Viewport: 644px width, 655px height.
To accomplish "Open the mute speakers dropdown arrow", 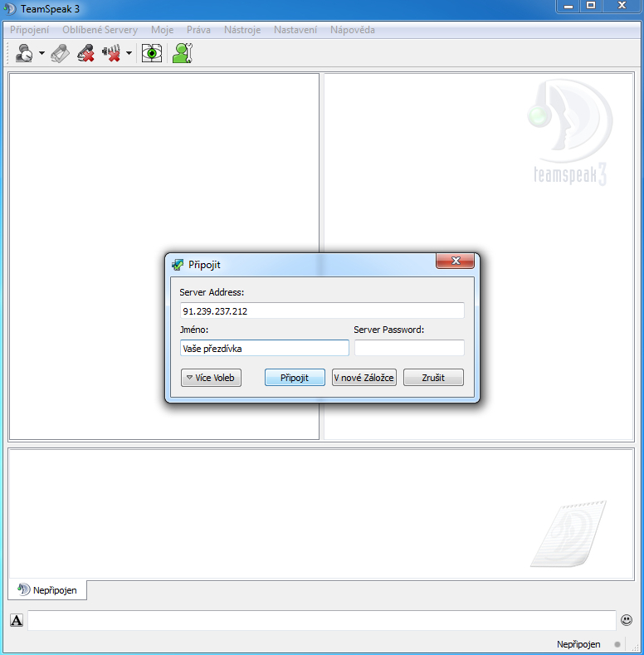I will (x=129, y=54).
